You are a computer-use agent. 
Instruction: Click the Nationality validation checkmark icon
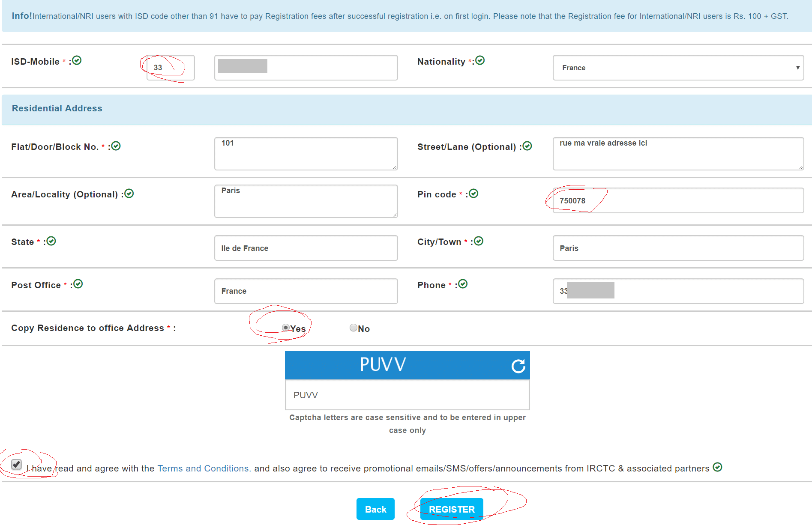click(480, 61)
